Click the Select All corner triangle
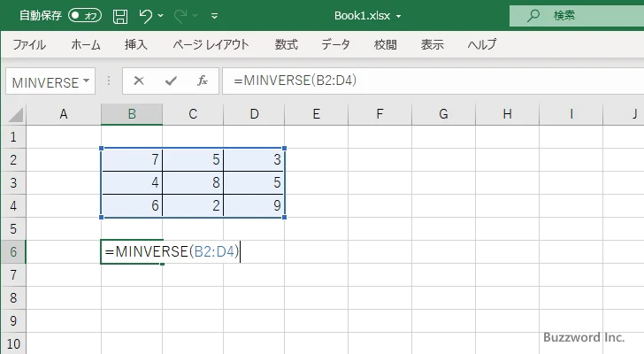This screenshot has width=644, height=354. pyautogui.click(x=16, y=114)
